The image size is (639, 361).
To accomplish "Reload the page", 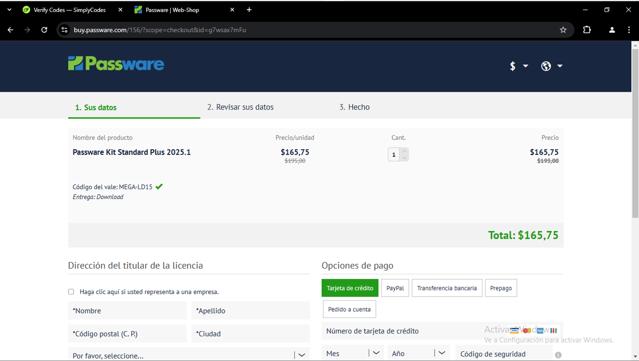I will point(44,30).
